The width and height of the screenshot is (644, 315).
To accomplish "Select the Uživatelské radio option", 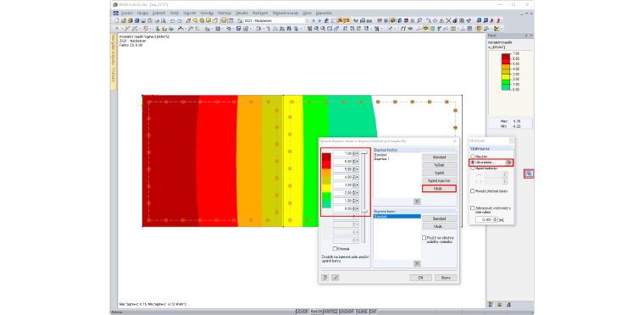I will [472, 163].
